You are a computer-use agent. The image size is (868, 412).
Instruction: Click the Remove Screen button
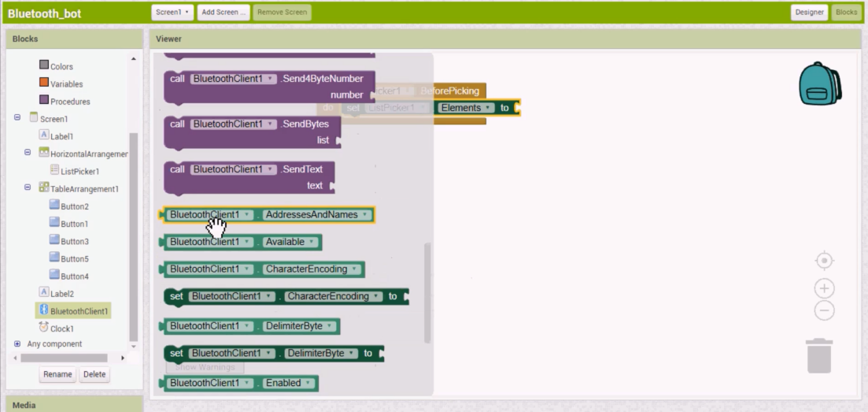[283, 12]
